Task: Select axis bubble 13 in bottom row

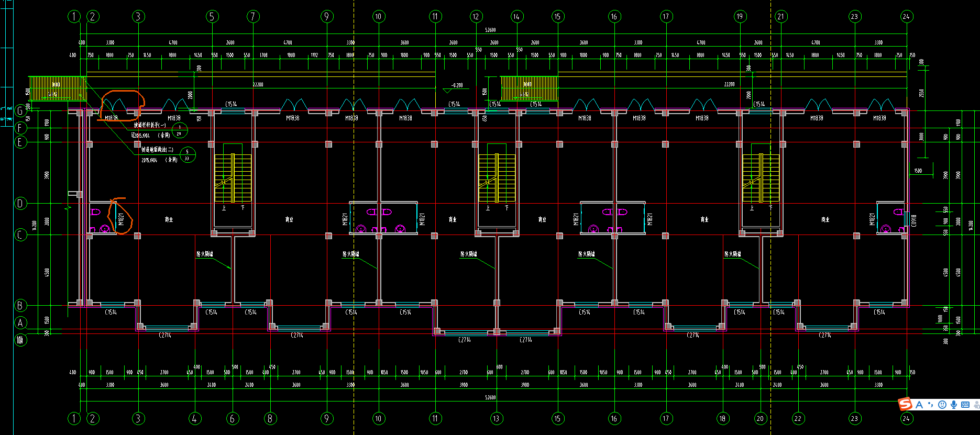Action: (x=496, y=418)
